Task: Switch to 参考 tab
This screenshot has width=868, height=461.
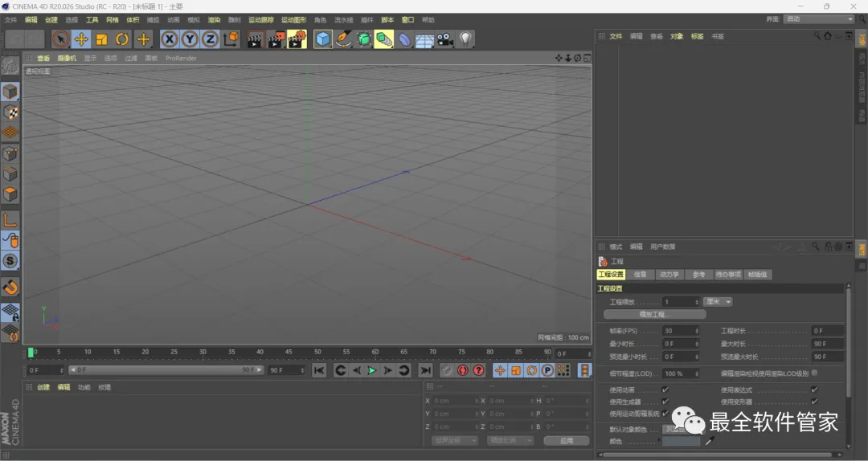Action: [x=698, y=275]
